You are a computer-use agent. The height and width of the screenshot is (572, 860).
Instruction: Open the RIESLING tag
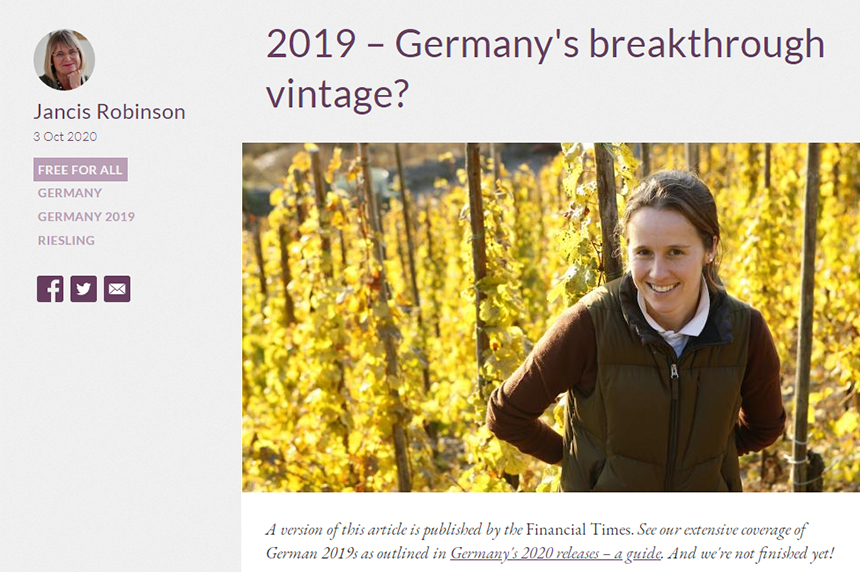(x=66, y=240)
